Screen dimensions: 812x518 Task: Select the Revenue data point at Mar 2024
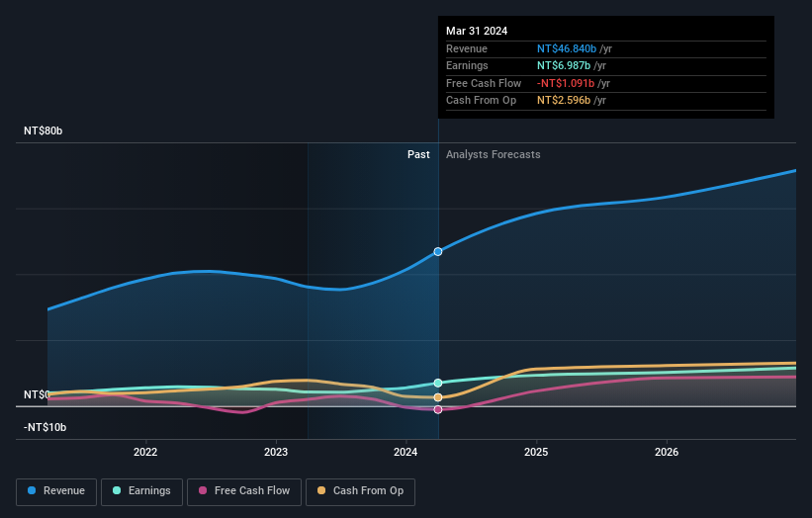[x=438, y=251]
